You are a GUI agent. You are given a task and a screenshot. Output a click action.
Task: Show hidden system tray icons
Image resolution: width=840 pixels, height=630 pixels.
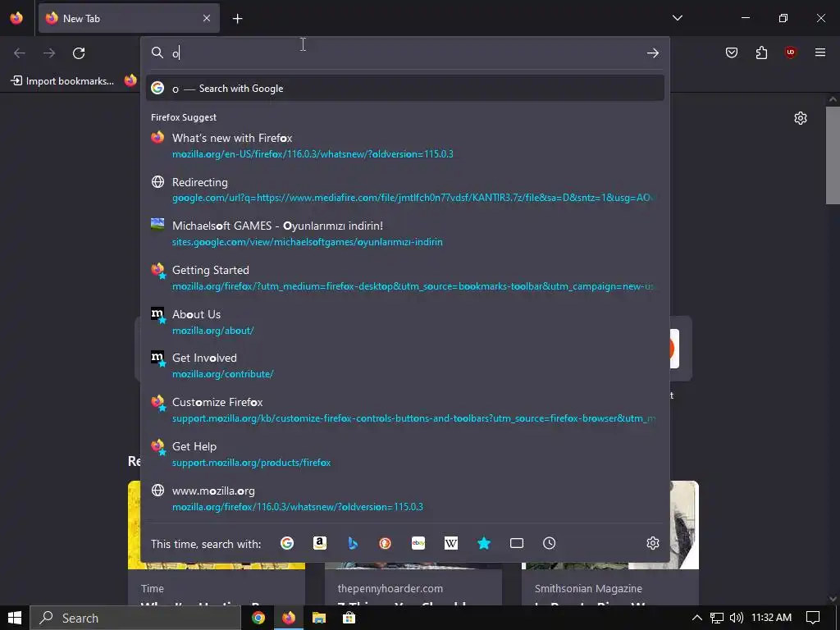click(697, 618)
